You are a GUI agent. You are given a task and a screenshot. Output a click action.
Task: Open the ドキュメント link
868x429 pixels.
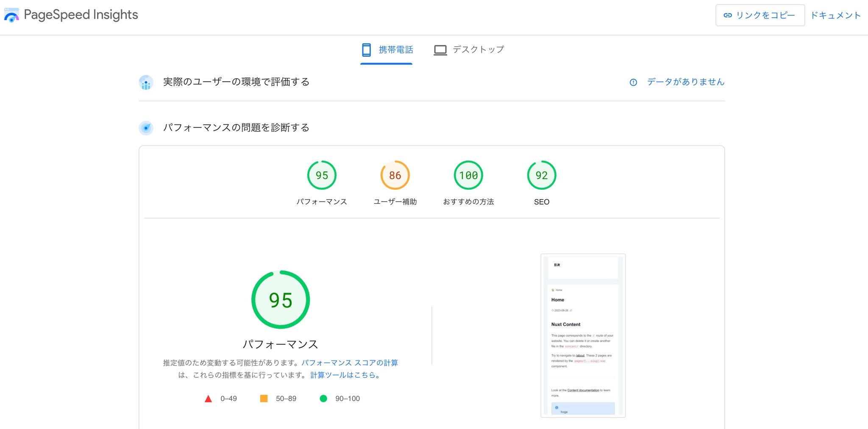[836, 15]
